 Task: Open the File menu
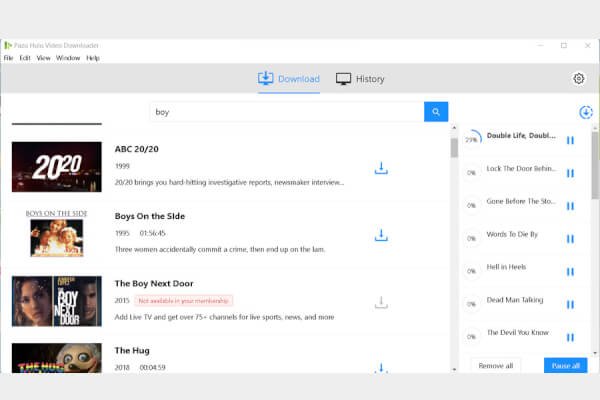[8, 58]
